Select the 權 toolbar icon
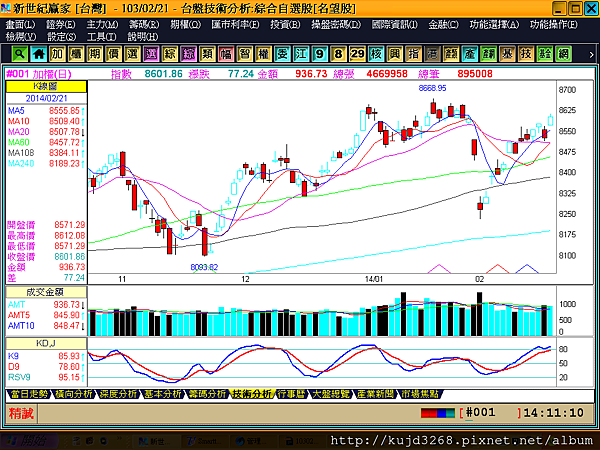This screenshot has height=450, width=600. coord(264,54)
